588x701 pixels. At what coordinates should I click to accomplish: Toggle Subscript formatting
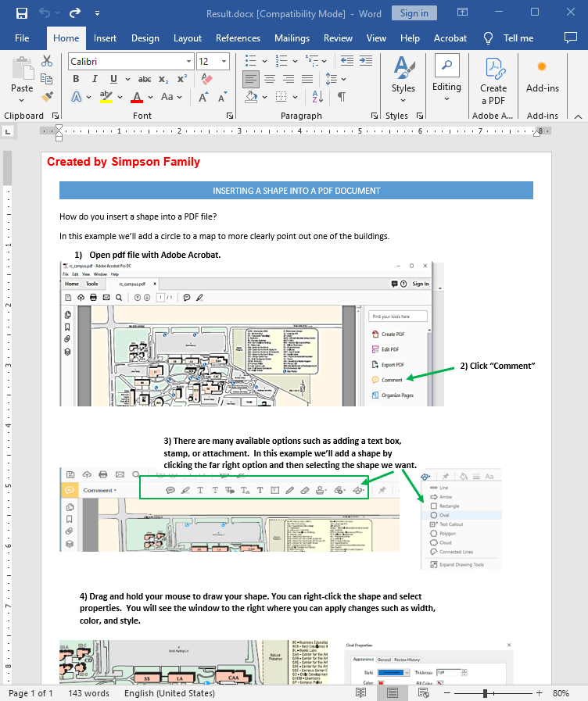click(163, 79)
